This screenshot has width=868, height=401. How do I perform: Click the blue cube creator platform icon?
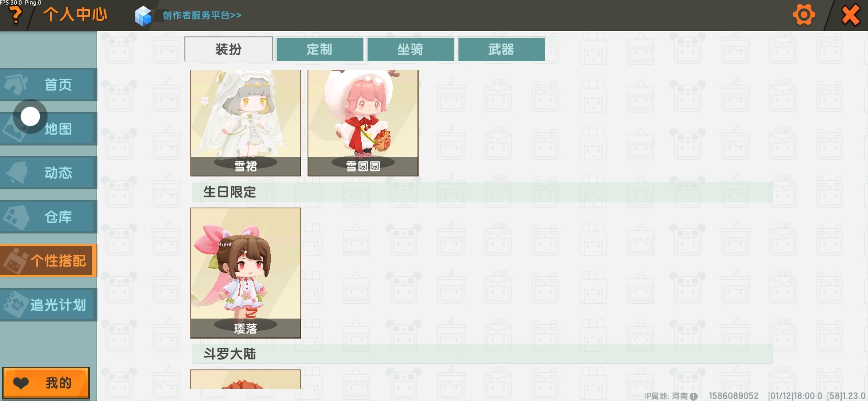point(143,16)
